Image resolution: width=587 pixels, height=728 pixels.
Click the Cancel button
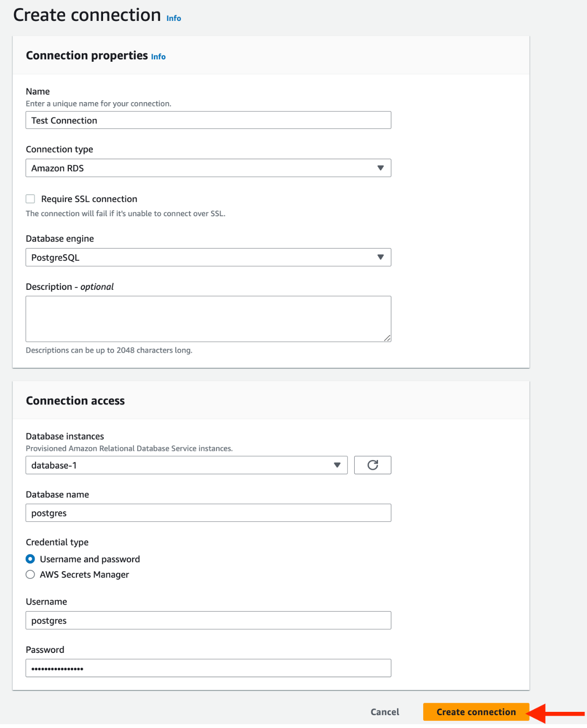click(x=385, y=712)
